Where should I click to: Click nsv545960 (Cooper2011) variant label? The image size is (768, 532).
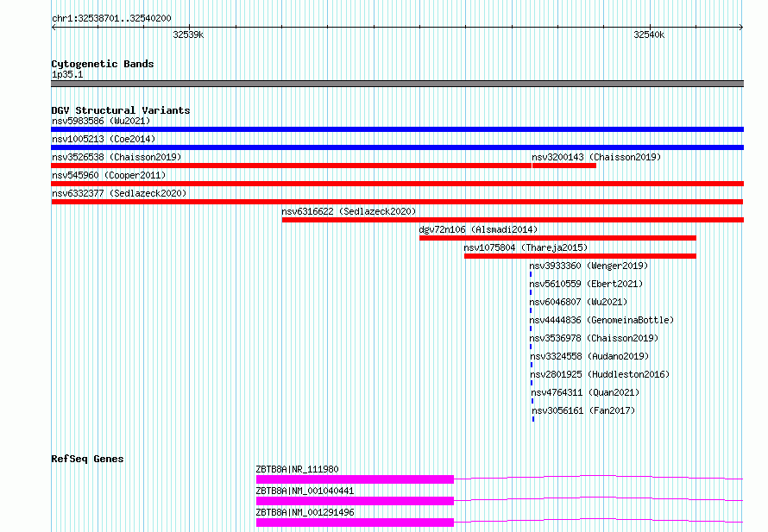109,175
